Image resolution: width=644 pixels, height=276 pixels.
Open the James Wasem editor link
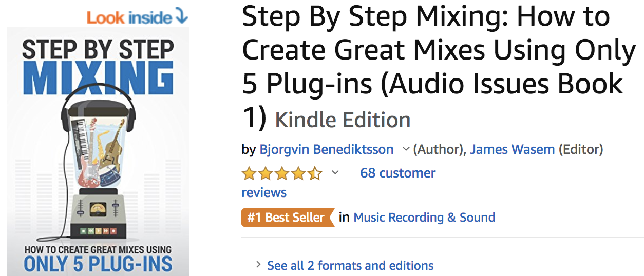(512, 149)
